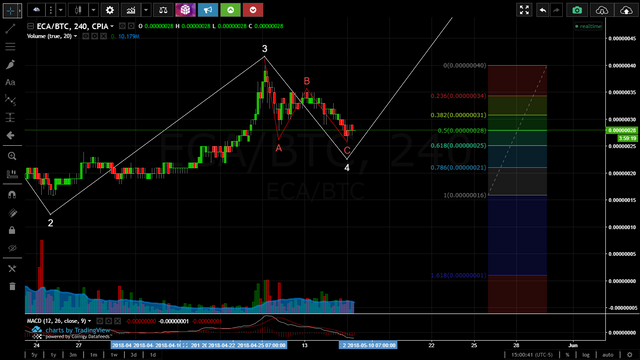640x360 pixels.
Task: Toggle magnet mode in left sidebar
Action: [12, 195]
